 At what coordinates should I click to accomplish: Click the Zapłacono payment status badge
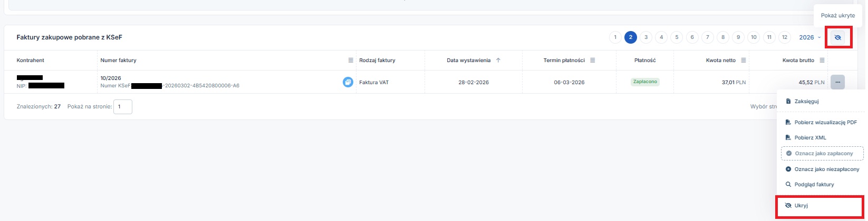[x=645, y=82]
